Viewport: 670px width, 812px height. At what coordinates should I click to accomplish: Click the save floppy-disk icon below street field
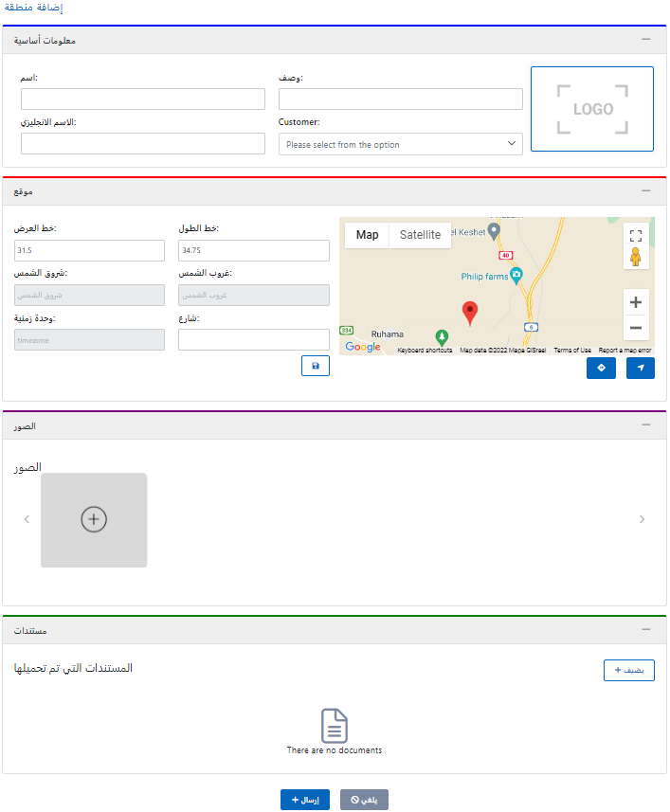[x=315, y=366]
